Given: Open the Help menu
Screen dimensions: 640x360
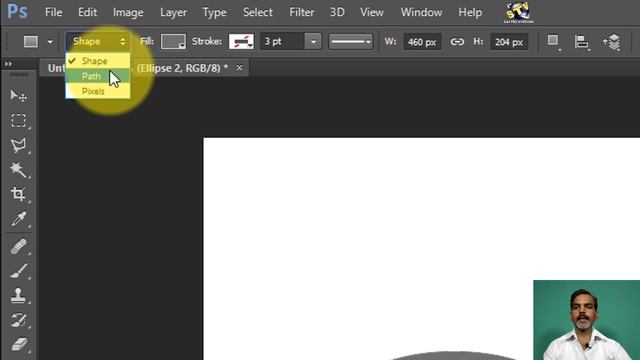Looking at the screenshot, I should [470, 12].
